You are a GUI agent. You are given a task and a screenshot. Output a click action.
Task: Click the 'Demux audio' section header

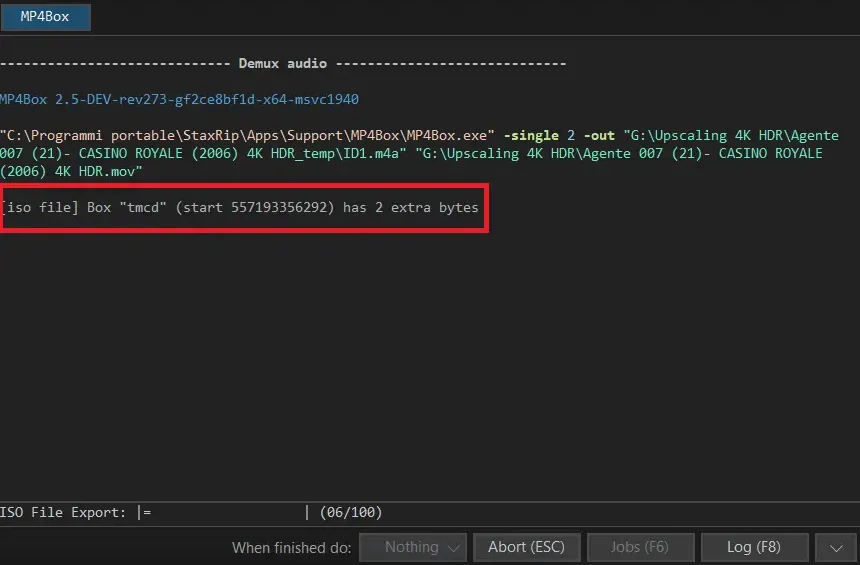283,64
